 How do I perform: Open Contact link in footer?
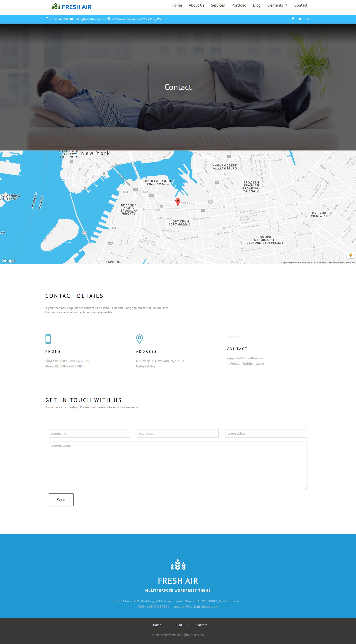(202, 625)
